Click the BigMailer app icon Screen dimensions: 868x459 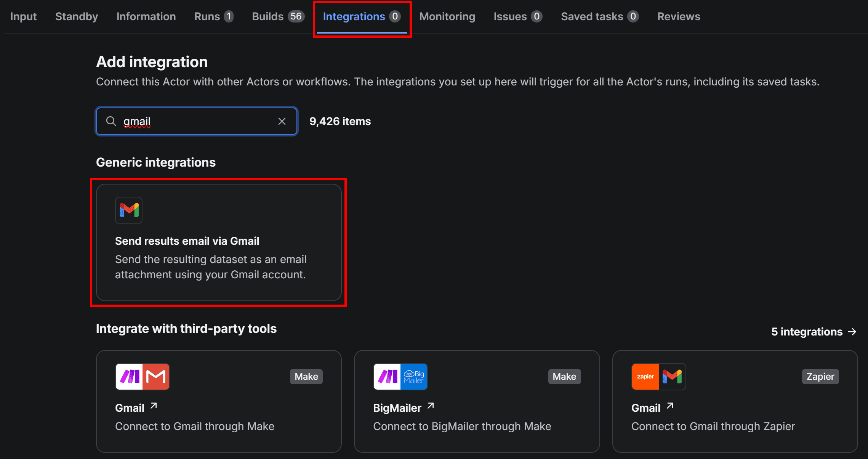pos(400,376)
